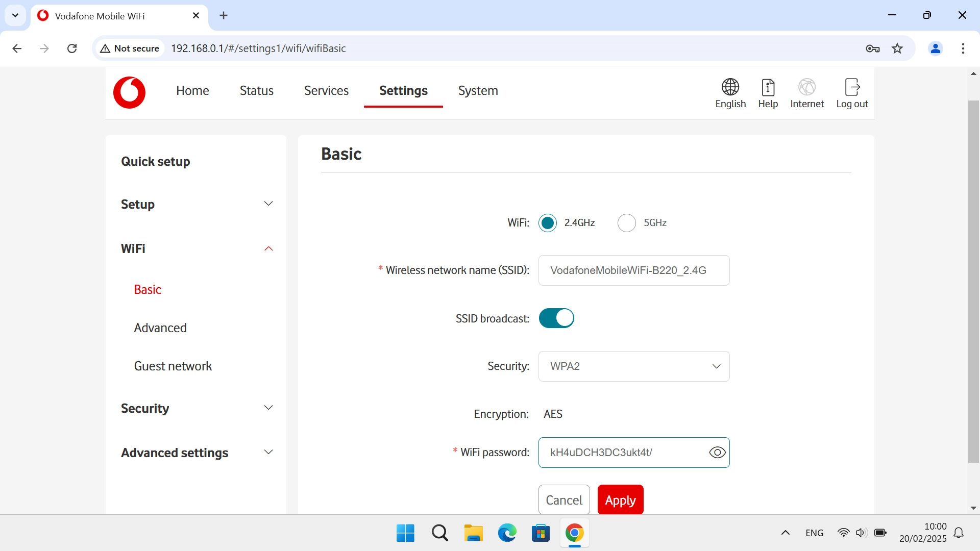Open the System tab
Viewport: 980px width, 551px height.
[478, 91]
